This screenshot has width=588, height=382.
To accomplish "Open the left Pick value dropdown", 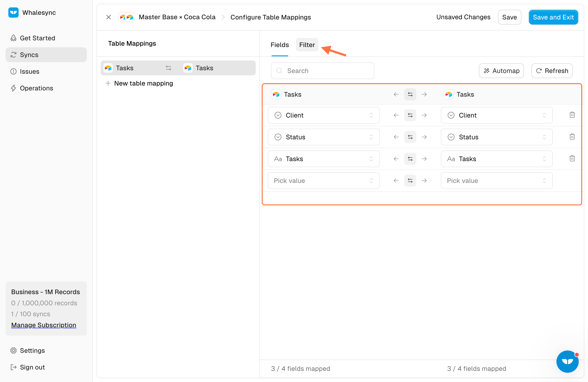I will click(x=323, y=181).
